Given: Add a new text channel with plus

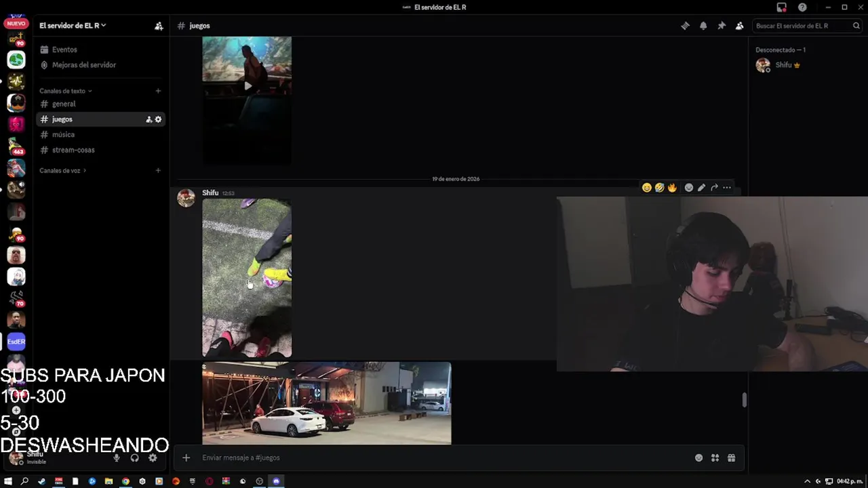Looking at the screenshot, I should point(158,91).
